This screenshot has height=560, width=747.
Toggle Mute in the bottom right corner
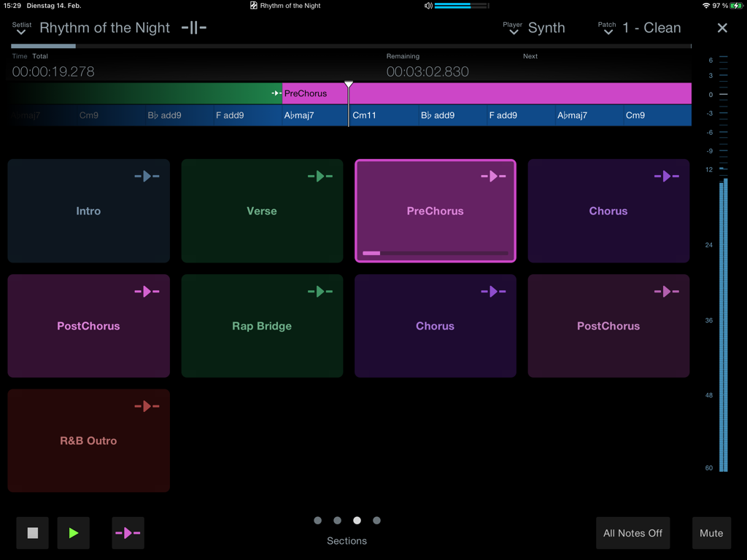click(x=711, y=533)
